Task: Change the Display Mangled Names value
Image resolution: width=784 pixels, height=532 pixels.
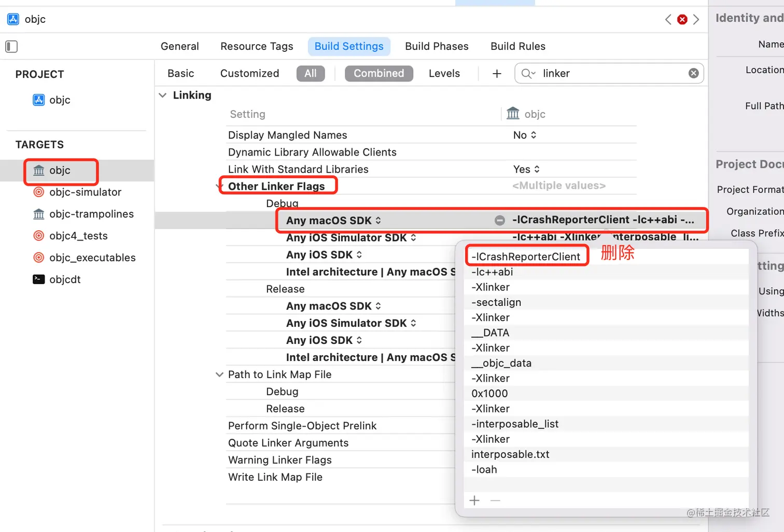Action: pyautogui.click(x=525, y=135)
